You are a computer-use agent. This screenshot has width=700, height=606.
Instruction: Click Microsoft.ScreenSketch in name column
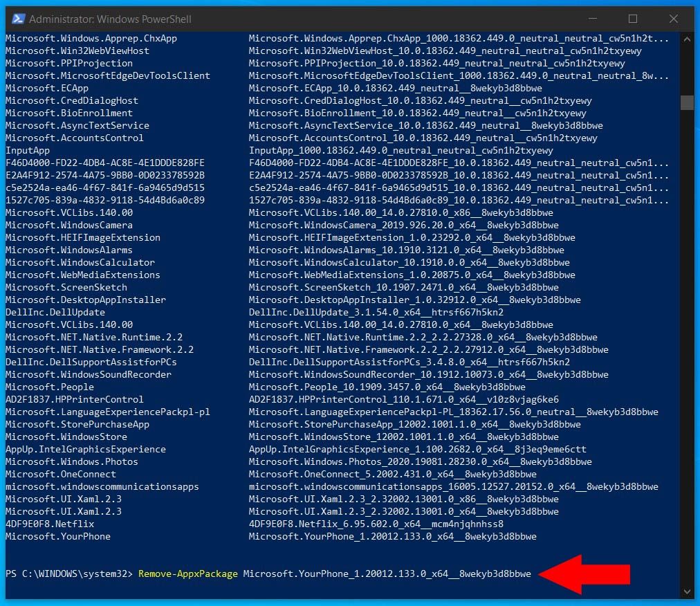coord(66,287)
